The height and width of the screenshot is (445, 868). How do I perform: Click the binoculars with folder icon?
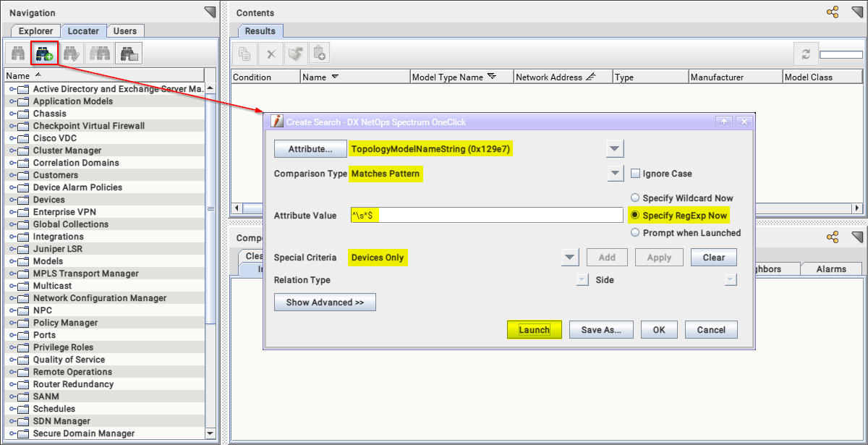point(129,54)
